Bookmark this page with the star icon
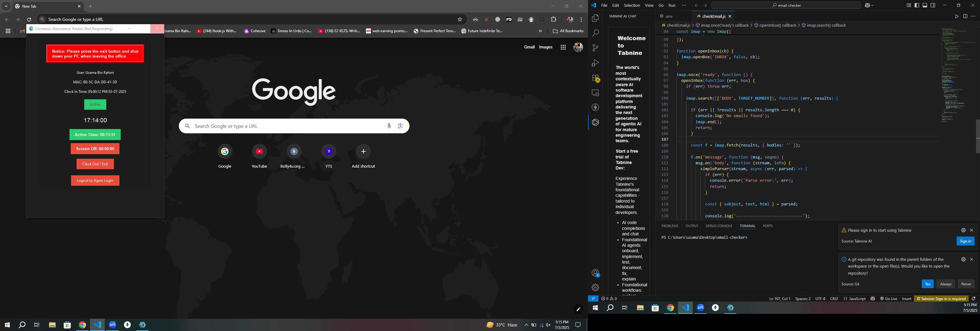The image size is (980, 331). click(460, 19)
